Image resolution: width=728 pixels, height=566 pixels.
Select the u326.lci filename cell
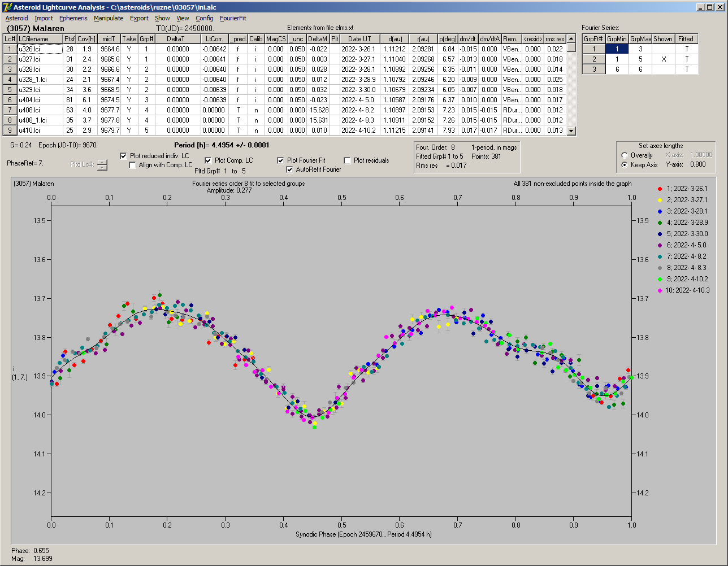tap(40, 49)
